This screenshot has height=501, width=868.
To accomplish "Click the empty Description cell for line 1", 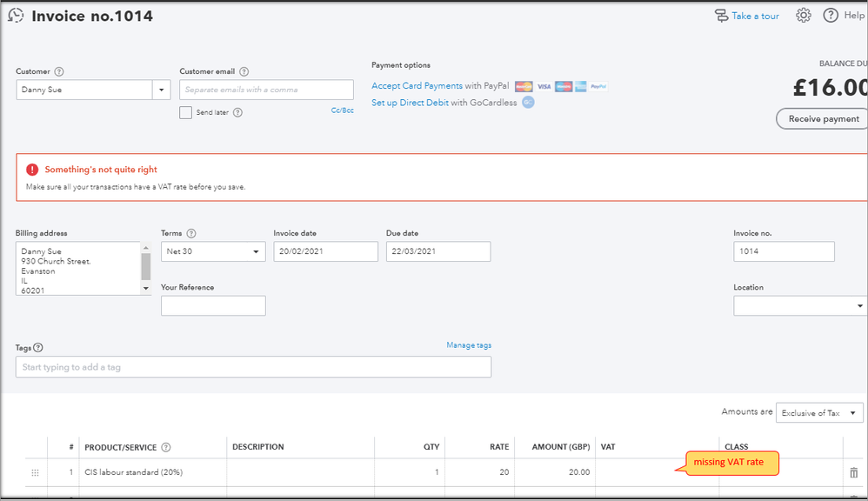I will click(301, 473).
